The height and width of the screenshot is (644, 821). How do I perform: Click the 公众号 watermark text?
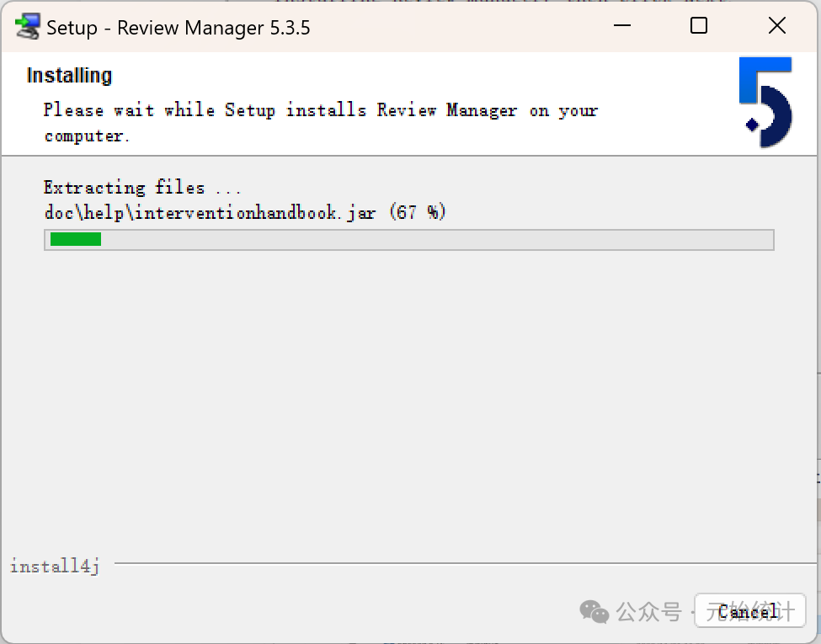[648, 611]
